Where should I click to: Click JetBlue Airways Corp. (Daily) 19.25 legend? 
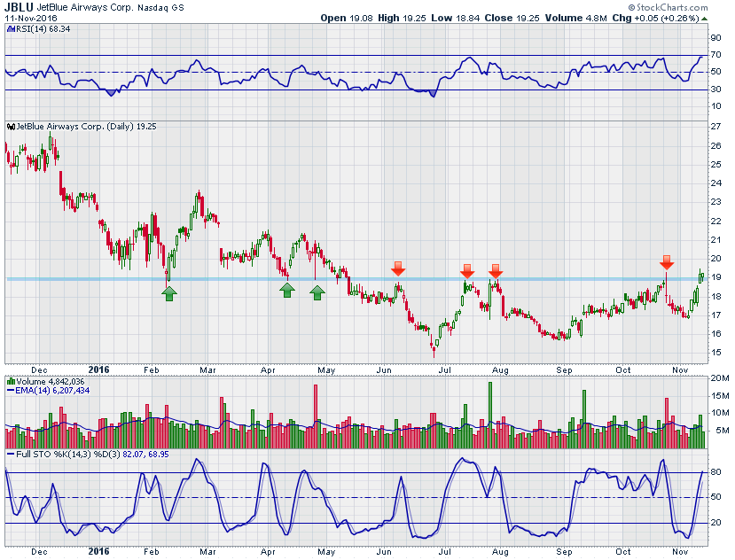pos(86,127)
